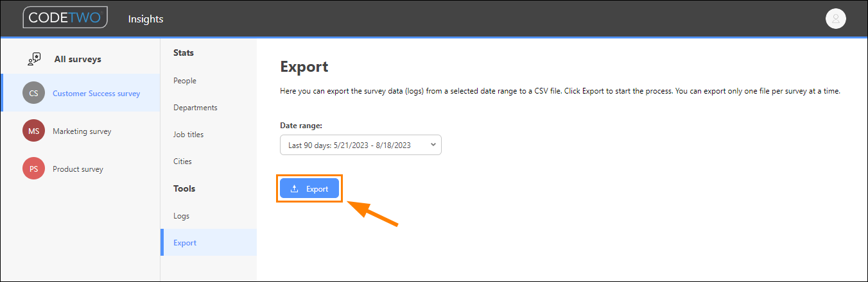The height and width of the screenshot is (282, 868).
Task: Click the blue Export button
Action: tap(309, 189)
